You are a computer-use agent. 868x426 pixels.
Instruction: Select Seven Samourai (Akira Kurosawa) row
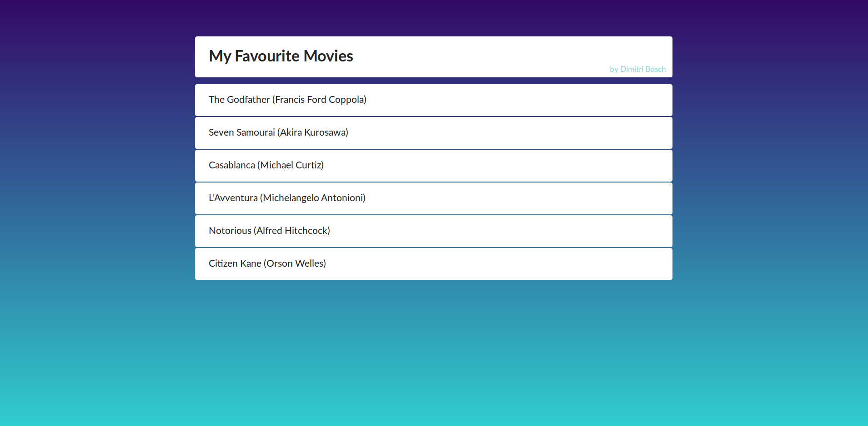coord(434,133)
